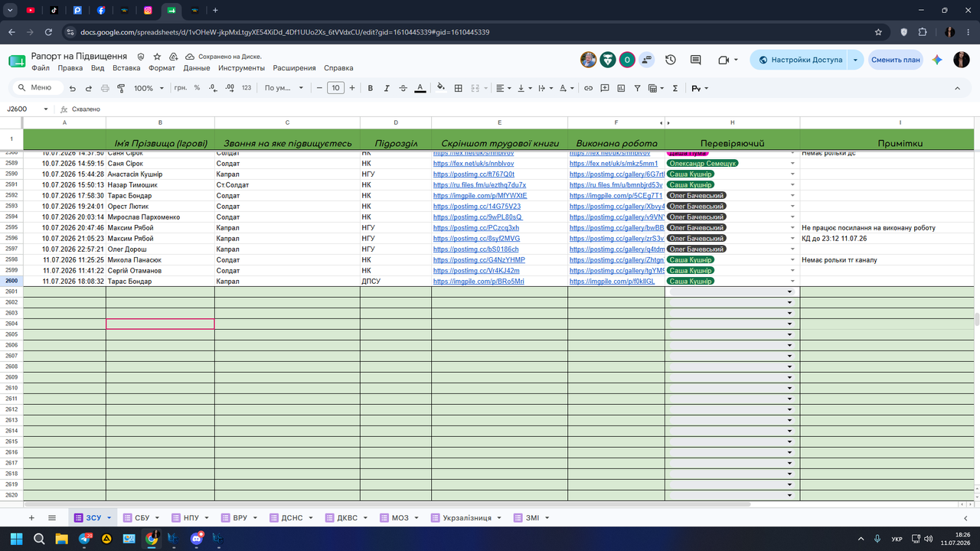Open the fill color picker
This screenshot has height=551, width=980.
pos(441,88)
